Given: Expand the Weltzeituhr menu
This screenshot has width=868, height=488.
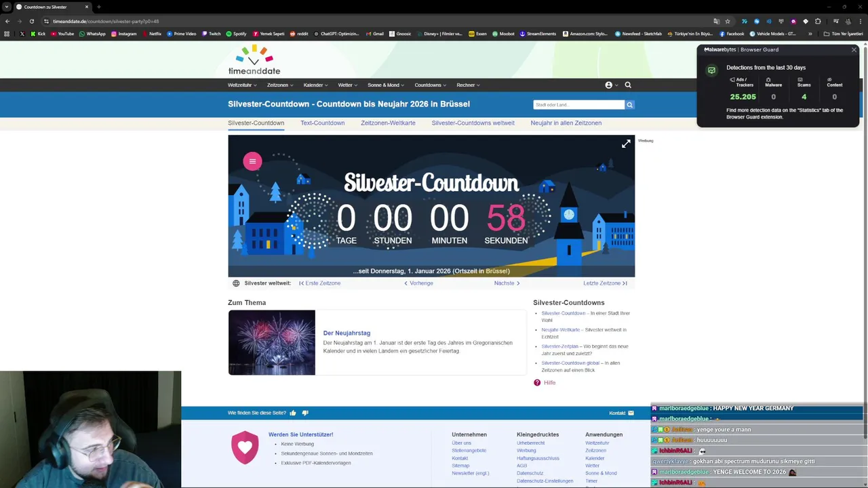Looking at the screenshot, I should point(242,85).
